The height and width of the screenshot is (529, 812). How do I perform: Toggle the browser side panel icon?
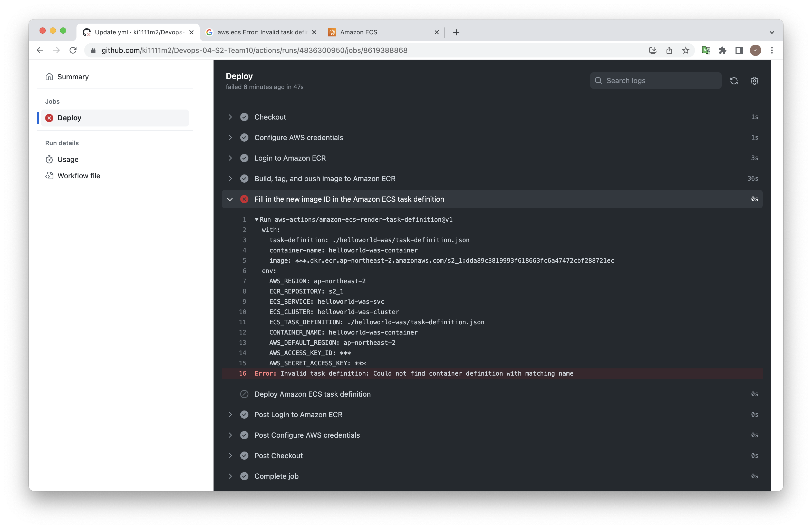pos(739,51)
